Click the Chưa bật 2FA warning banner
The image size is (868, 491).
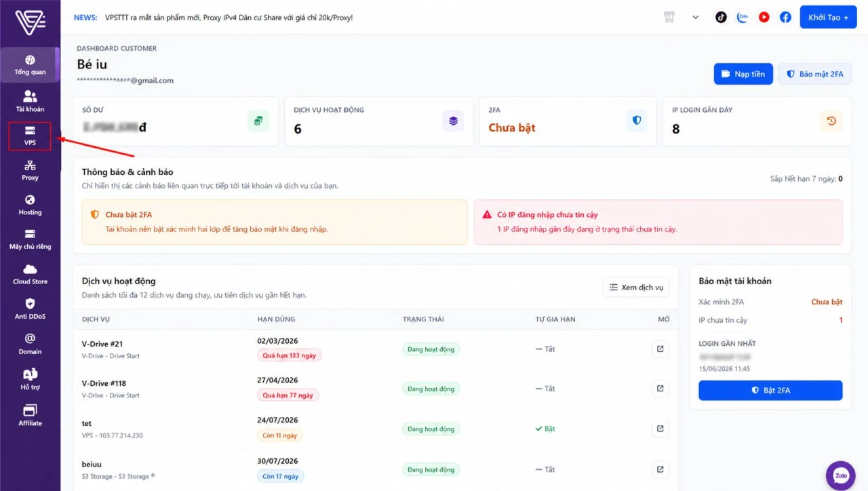point(275,222)
